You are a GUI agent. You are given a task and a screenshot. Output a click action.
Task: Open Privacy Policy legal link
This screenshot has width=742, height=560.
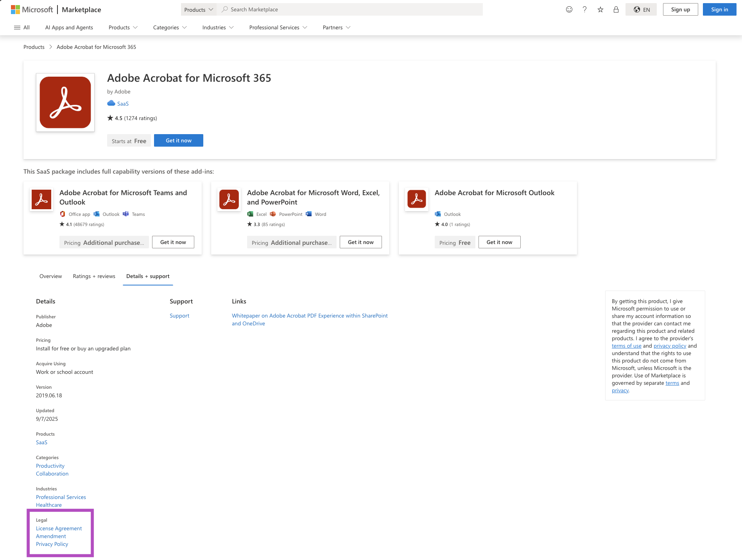point(52,544)
